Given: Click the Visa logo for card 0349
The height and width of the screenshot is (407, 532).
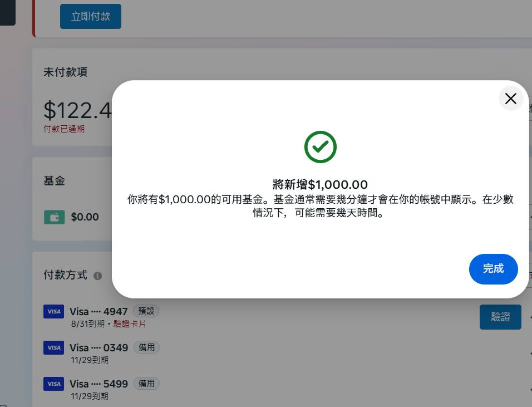Looking at the screenshot, I should [x=53, y=347].
